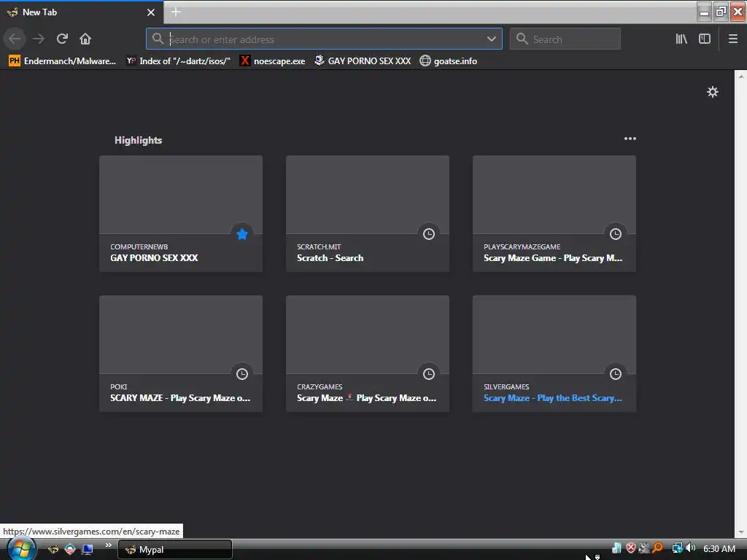
Task: Close the New Tab tab
Action: [151, 12]
